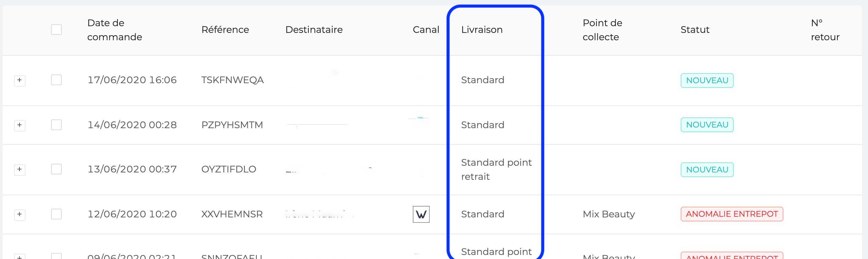
Task: Check the box for order XXVHEMNSR
Action: [56, 214]
